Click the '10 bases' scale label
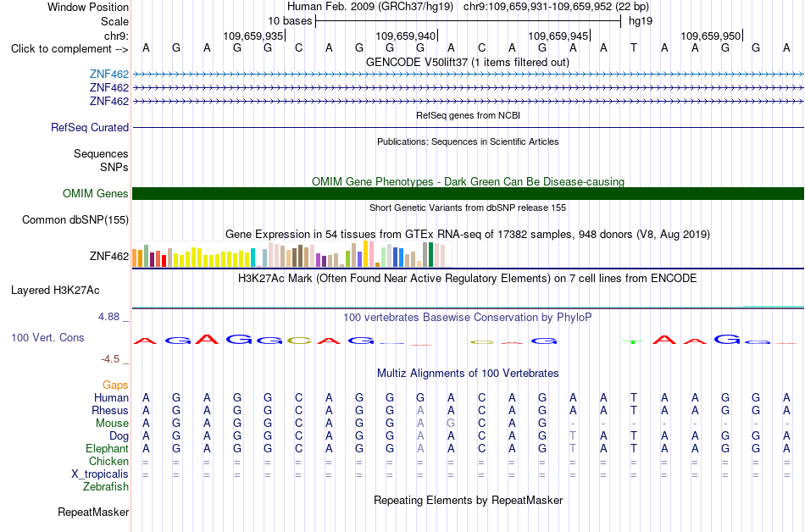 click(x=290, y=21)
